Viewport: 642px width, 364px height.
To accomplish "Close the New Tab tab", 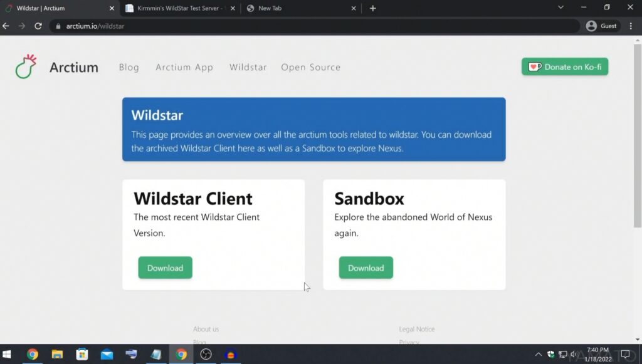I will pyautogui.click(x=354, y=8).
